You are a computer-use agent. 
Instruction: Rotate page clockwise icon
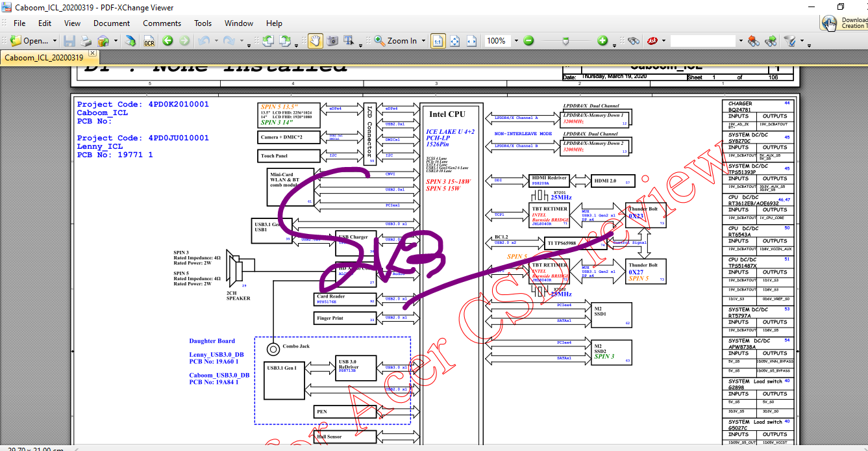[284, 41]
